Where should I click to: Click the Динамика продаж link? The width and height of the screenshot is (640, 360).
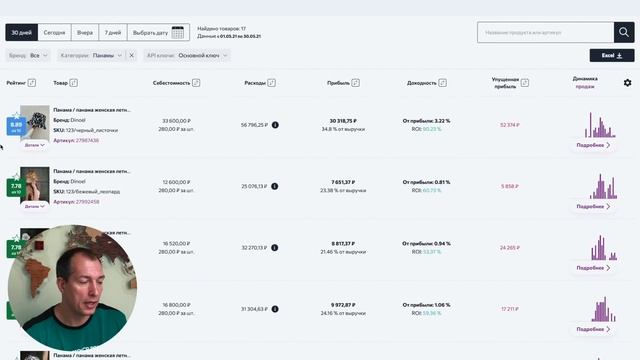pos(585,82)
